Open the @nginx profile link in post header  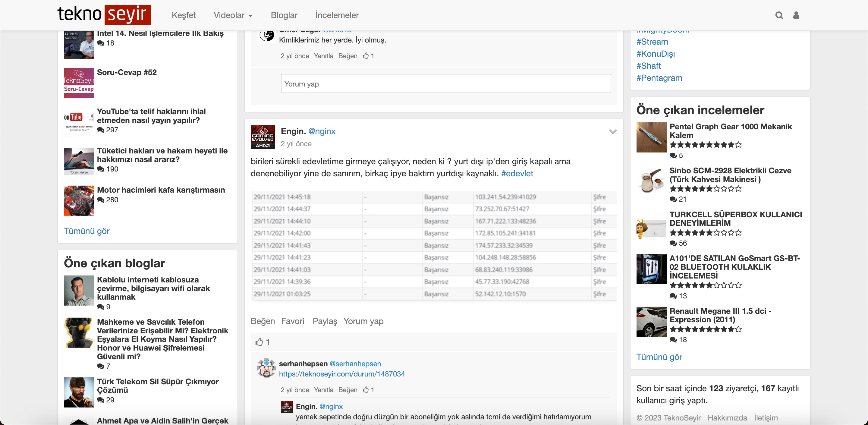[322, 131]
